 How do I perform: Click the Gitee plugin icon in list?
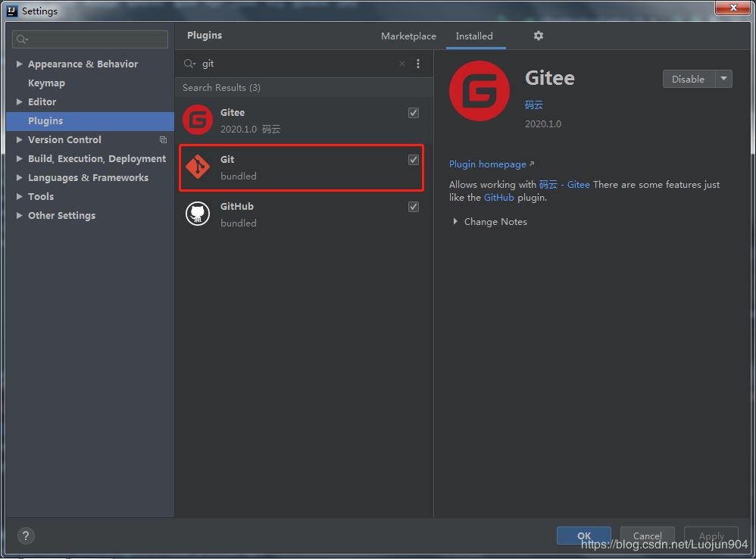coord(198,120)
